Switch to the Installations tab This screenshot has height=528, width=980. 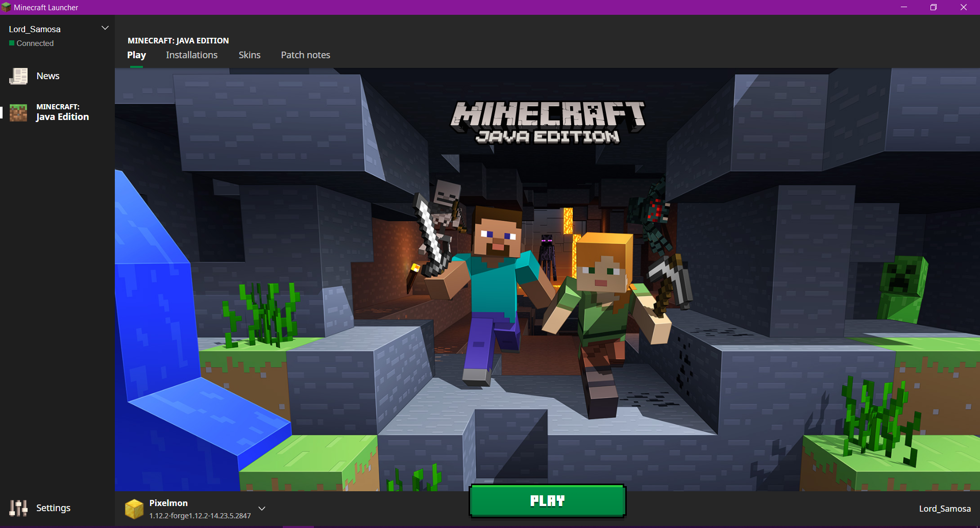191,55
